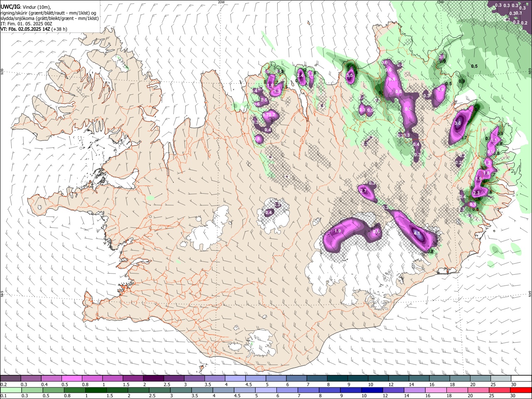
Task: Choose the lower-row violet swatch labeled 12
Action: [x=393, y=390]
